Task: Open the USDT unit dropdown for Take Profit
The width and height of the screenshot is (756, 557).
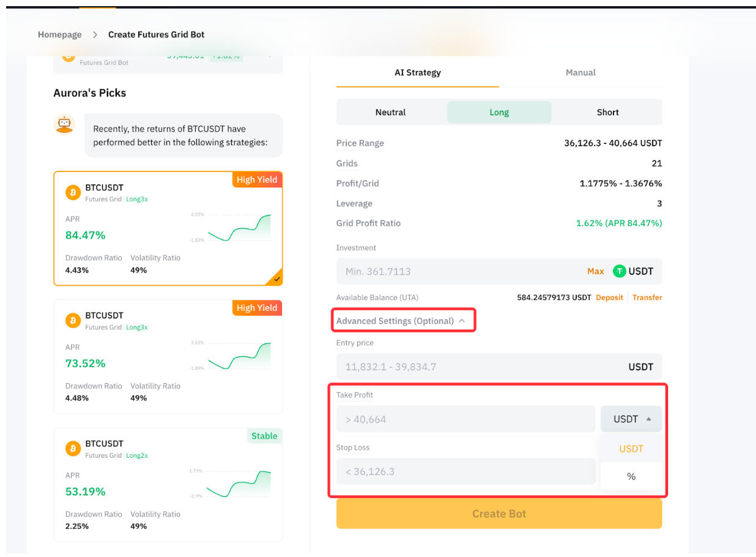Action: (x=631, y=419)
